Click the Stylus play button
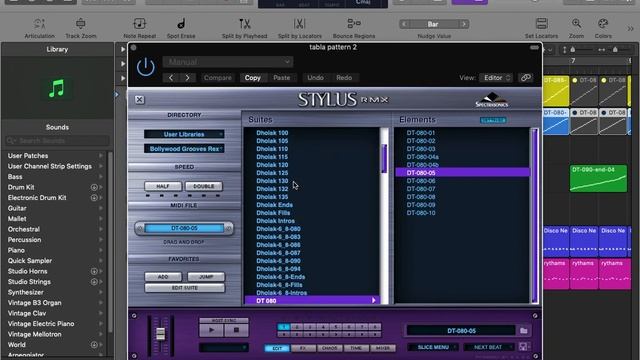This screenshot has height=360, width=640. 211,330
